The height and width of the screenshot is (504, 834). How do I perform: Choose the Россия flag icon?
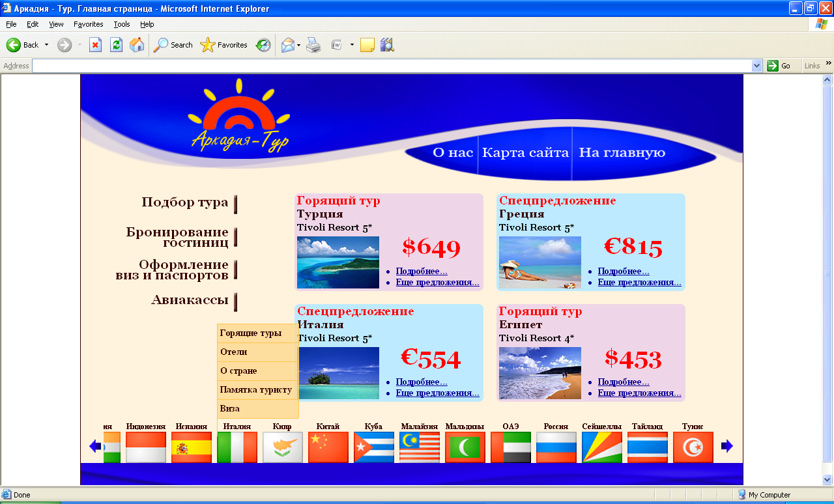[x=556, y=447]
